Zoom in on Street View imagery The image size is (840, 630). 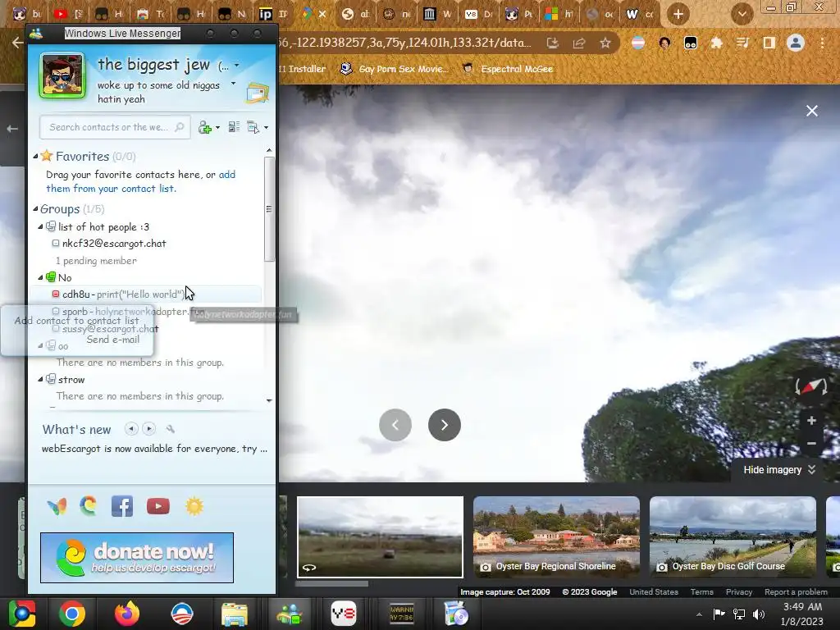(x=811, y=421)
